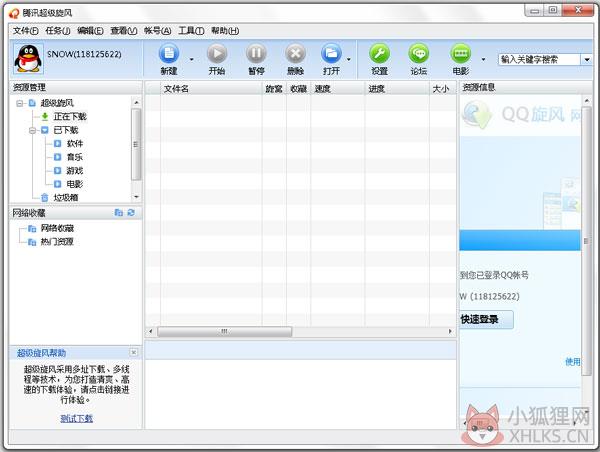Click the add folder icon in 网络收藏 header
Viewport: 600px width, 452px height.
click(119, 213)
